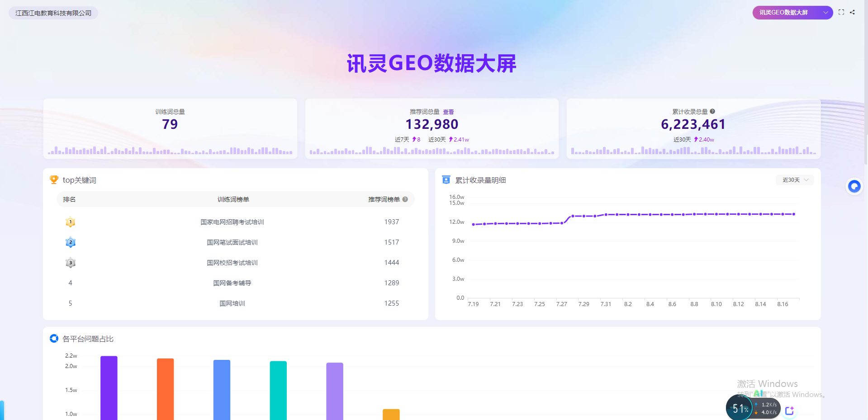The width and height of the screenshot is (868, 420).
Task: Click the purple bar in the platform chart
Action: 109,388
